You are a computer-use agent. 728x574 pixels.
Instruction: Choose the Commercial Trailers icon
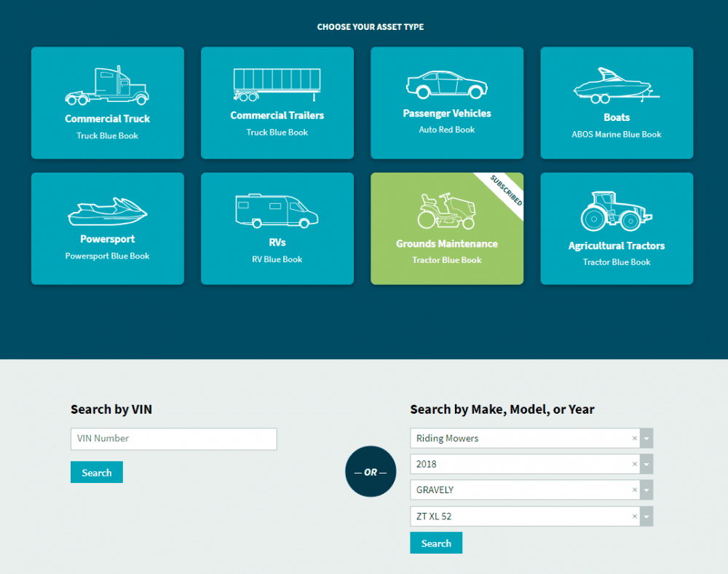pos(277,85)
